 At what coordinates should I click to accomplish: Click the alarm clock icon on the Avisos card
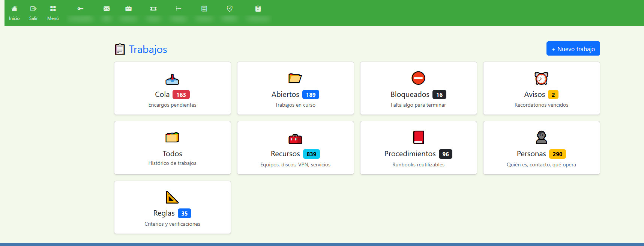541,78
